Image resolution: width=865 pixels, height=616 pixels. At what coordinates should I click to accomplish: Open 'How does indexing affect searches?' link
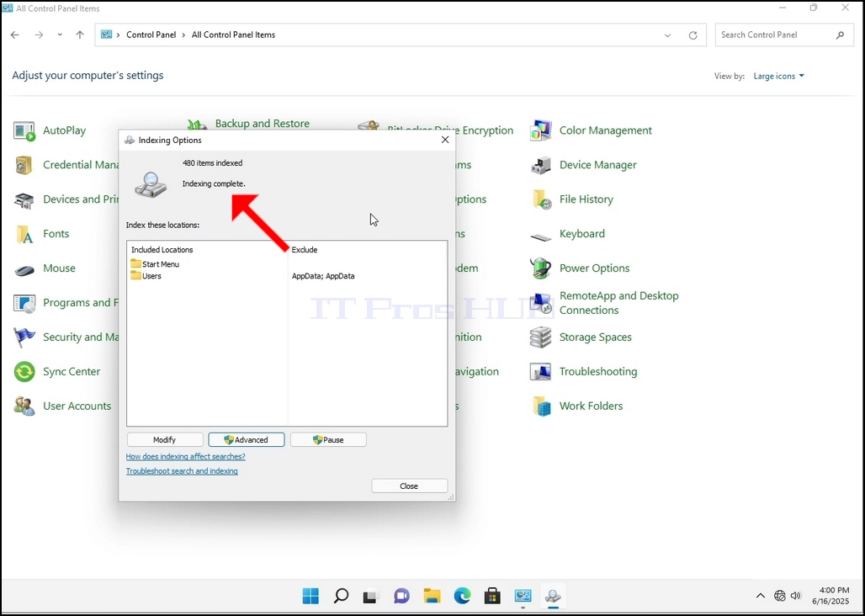[185, 457]
